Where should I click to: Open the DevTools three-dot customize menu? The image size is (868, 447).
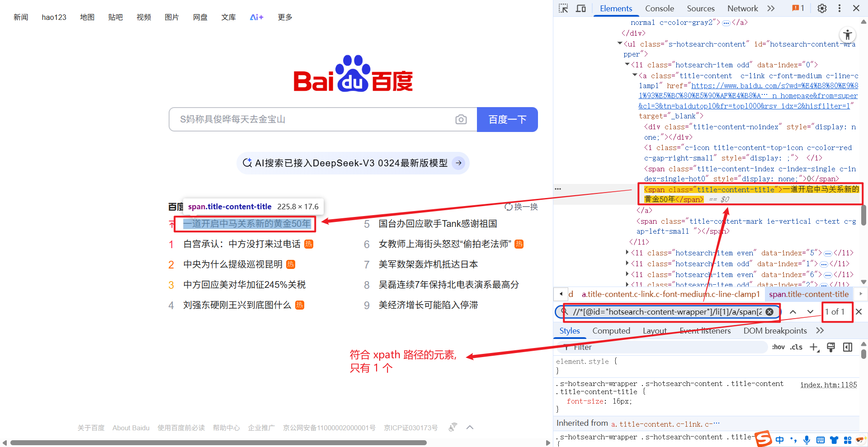[x=840, y=8]
